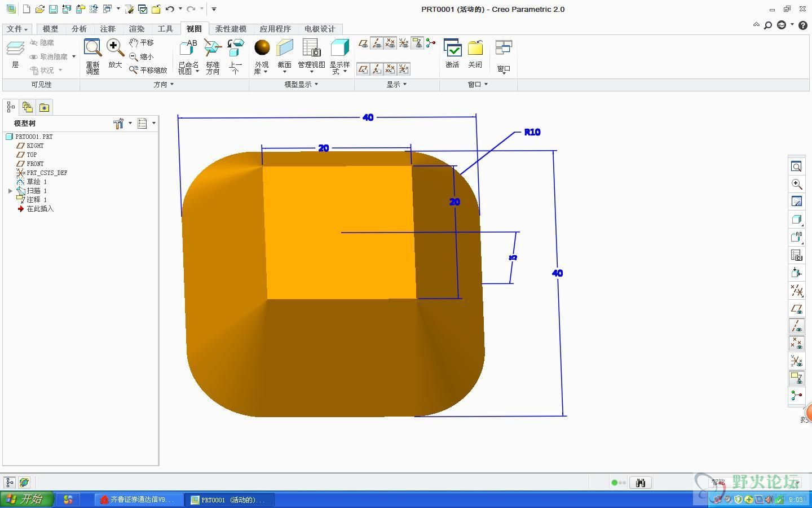The height and width of the screenshot is (508, 812).
Task: Switch to 齐鲁证券通达信 taskbar window
Action: point(139,500)
